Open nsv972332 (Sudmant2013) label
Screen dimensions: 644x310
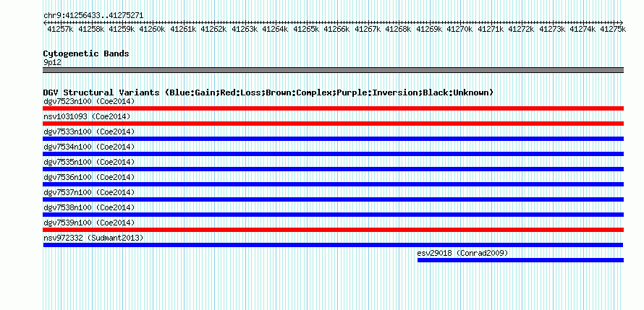click(x=93, y=238)
